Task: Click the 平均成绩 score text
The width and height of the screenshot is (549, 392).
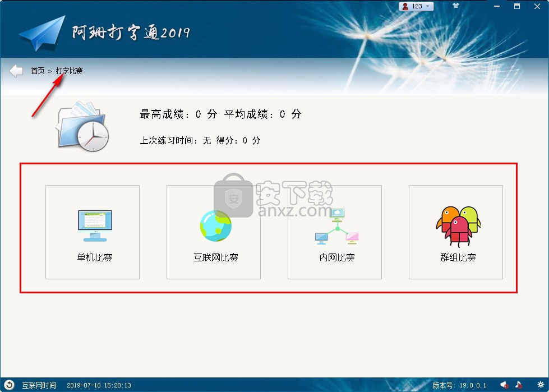Action: tap(262, 114)
